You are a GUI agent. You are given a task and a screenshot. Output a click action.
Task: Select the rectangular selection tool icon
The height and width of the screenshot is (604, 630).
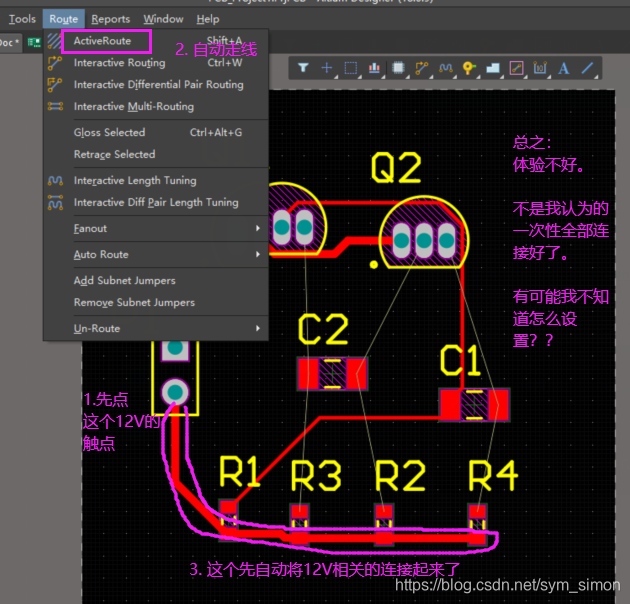[351, 68]
